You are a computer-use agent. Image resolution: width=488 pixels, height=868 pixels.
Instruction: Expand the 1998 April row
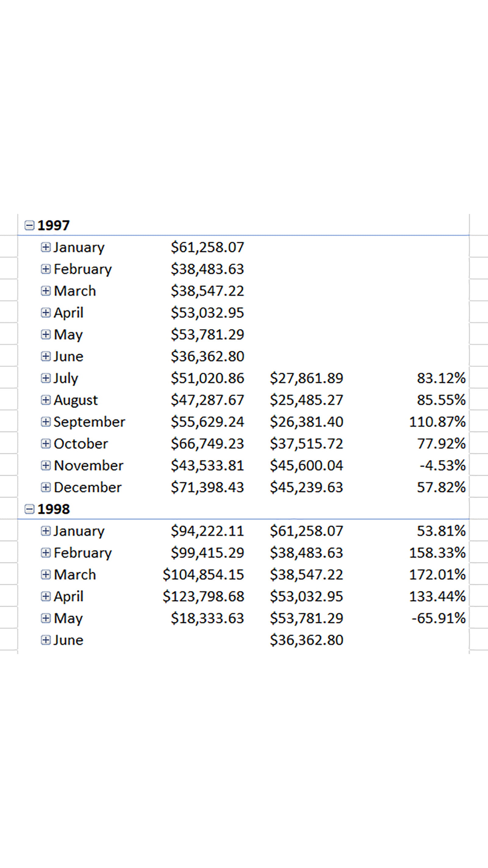[45, 596]
